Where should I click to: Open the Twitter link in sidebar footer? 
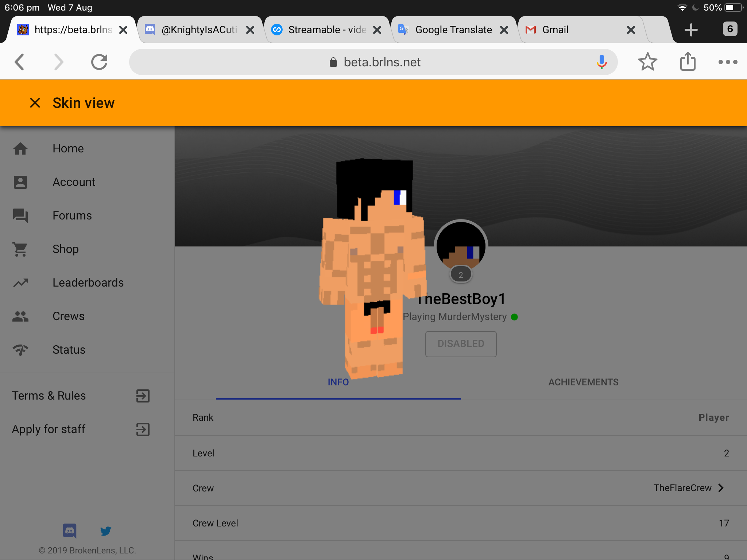106,531
